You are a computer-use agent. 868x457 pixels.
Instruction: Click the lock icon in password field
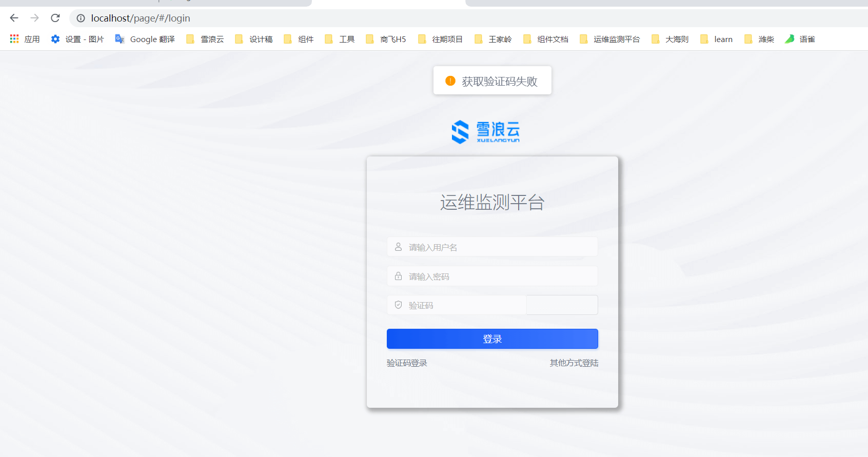398,276
